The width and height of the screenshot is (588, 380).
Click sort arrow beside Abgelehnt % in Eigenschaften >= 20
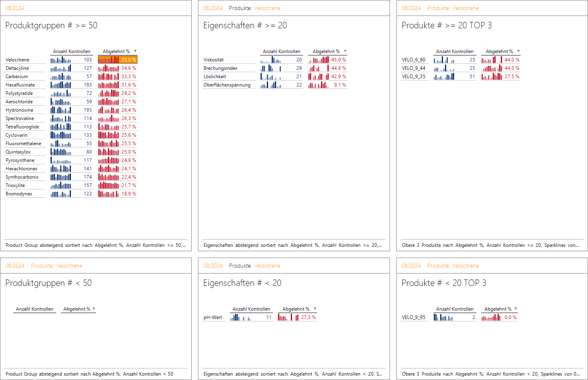click(345, 51)
